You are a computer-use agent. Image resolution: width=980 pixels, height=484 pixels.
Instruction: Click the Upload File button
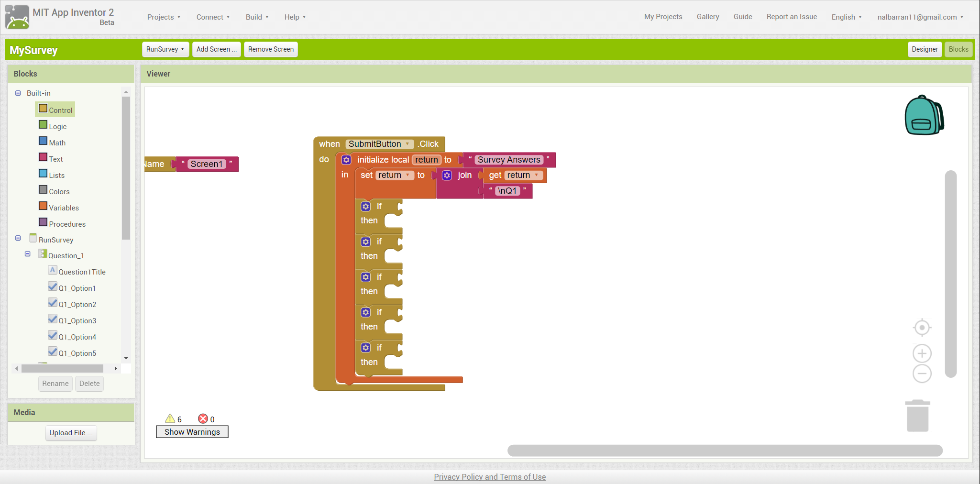tap(71, 433)
